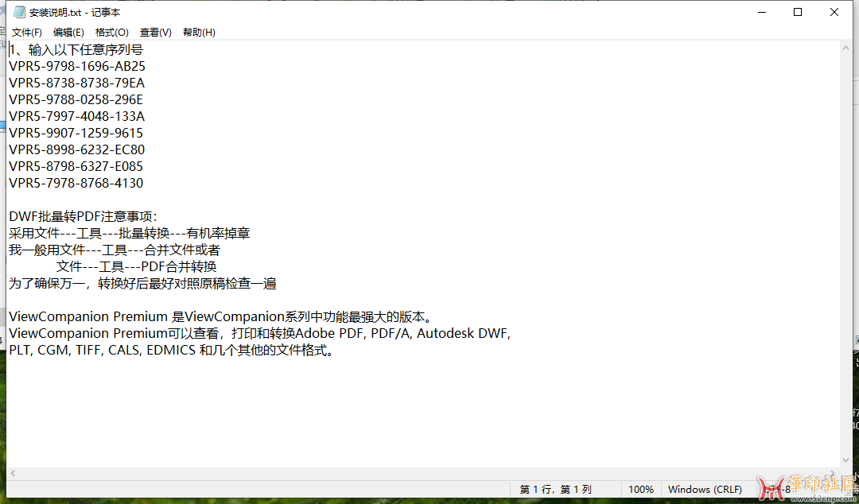Open the 帮助(H) menu

click(x=199, y=33)
